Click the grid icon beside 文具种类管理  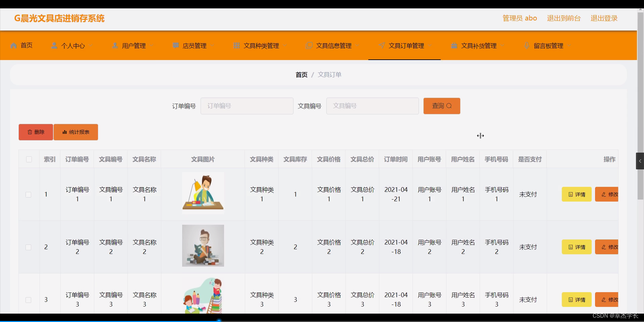(x=236, y=46)
